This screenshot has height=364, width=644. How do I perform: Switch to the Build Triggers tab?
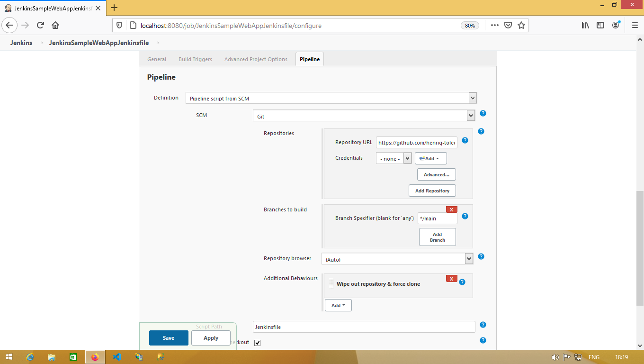point(195,59)
